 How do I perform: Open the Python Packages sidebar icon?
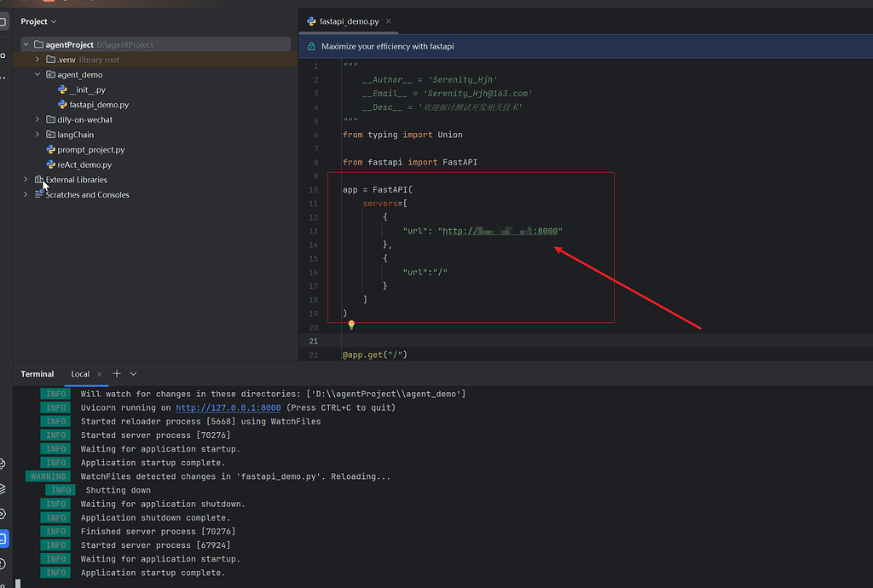pos(3,489)
